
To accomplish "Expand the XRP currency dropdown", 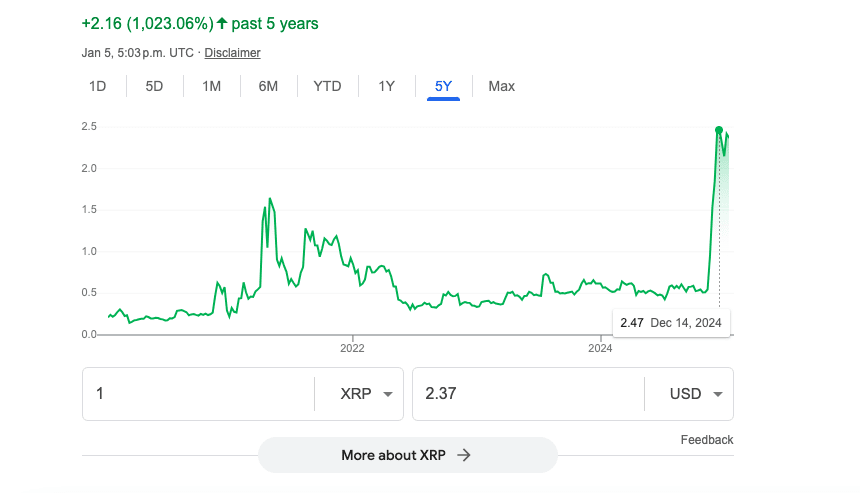I will click(359, 394).
